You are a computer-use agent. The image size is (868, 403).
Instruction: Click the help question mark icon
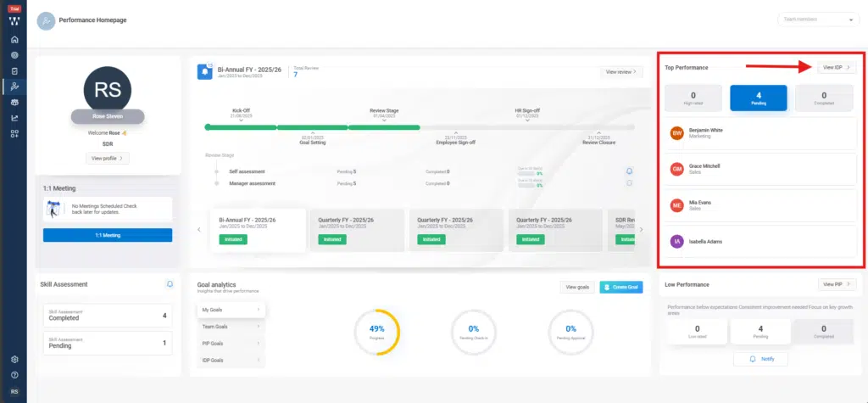15,375
